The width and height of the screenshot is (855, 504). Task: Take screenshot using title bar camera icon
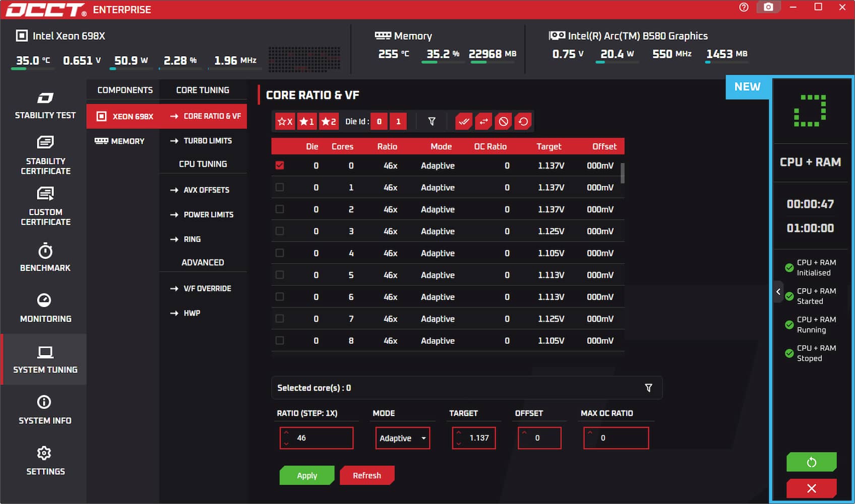tap(768, 8)
